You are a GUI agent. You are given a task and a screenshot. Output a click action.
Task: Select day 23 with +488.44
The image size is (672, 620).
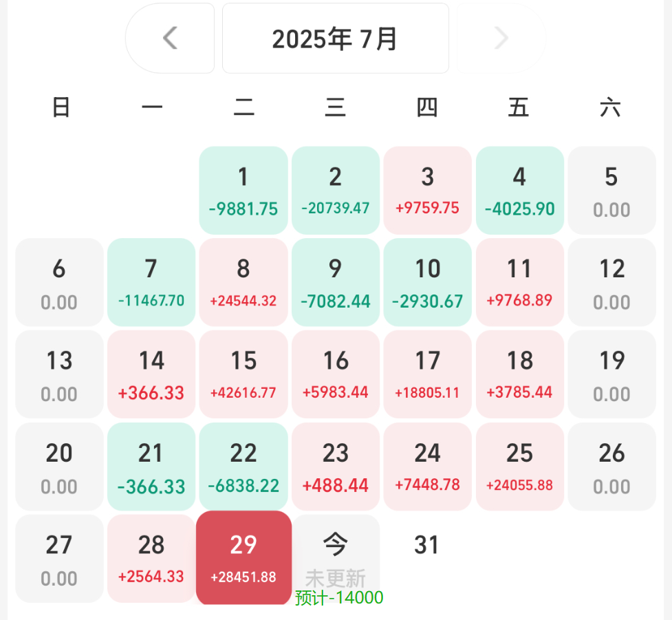point(336,467)
